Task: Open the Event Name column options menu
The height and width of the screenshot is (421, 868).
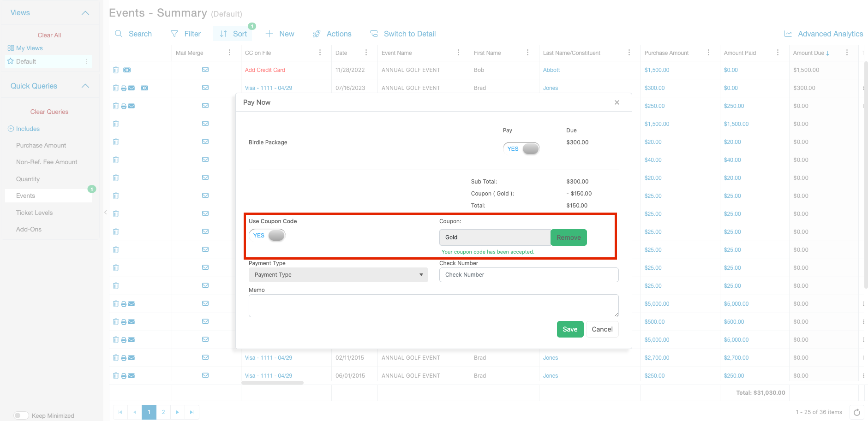Action: click(x=458, y=53)
